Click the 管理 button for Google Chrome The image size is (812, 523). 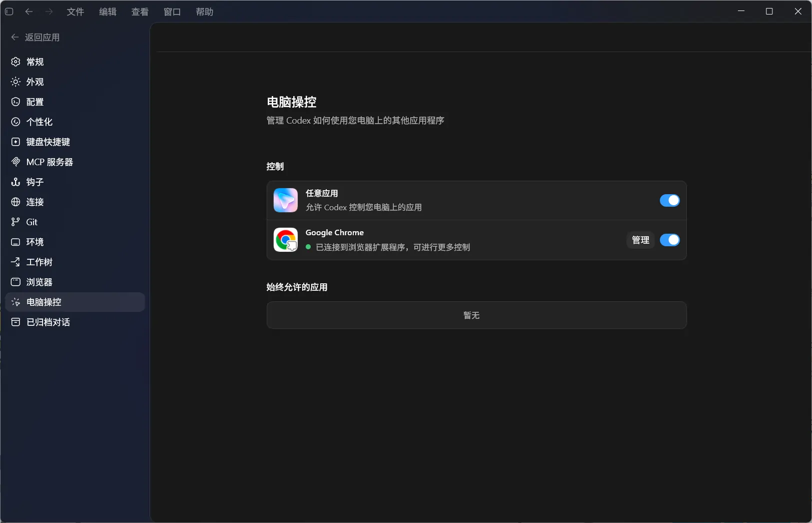point(640,240)
